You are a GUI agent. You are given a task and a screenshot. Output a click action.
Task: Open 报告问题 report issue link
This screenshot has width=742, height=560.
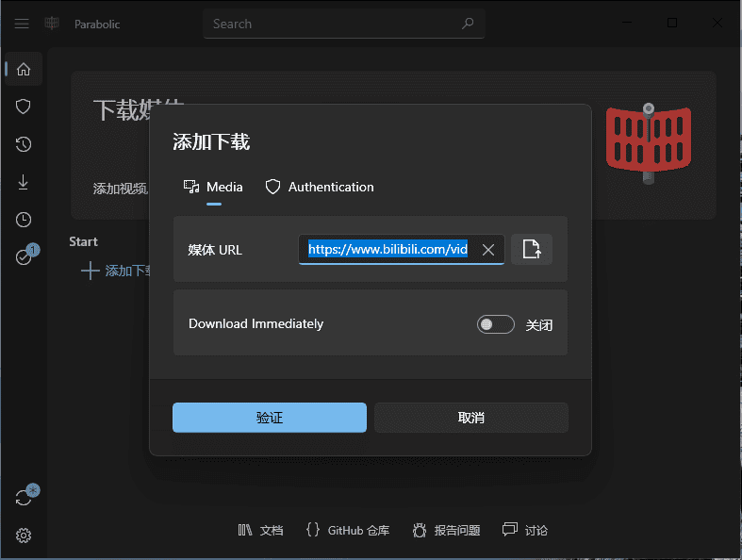(x=446, y=530)
